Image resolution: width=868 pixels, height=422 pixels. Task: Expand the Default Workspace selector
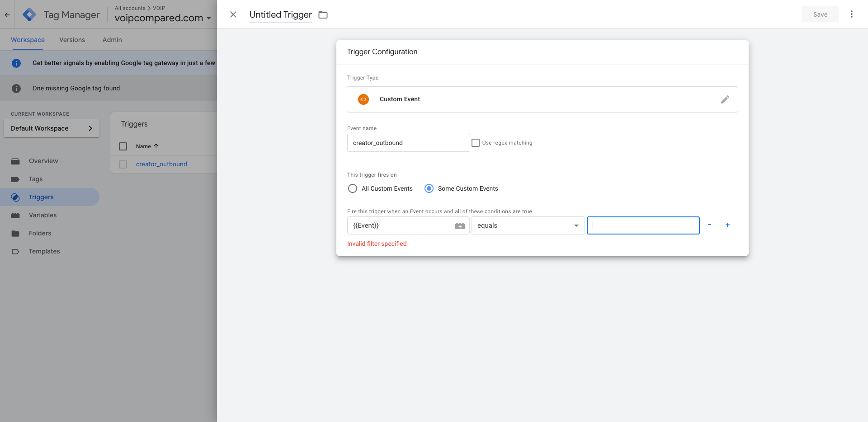[52, 128]
